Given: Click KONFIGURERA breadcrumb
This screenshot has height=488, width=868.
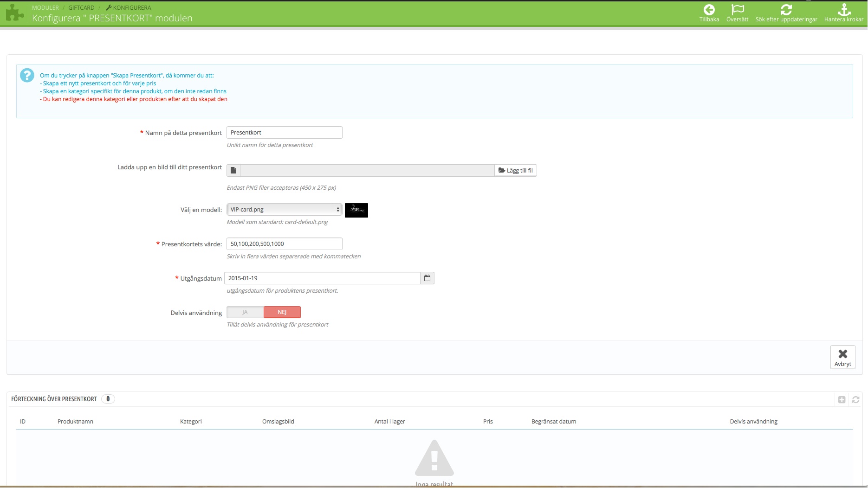Looking at the screenshot, I should 129,8.
